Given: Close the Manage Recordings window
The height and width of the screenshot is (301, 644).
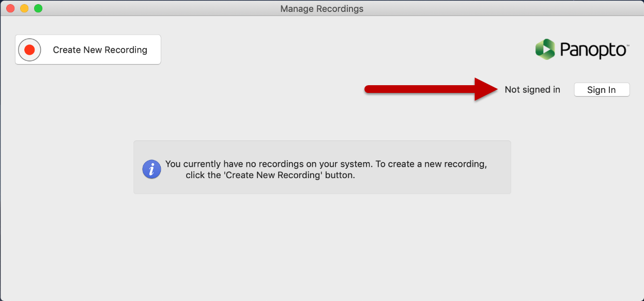Looking at the screenshot, I should [x=10, y=8].
